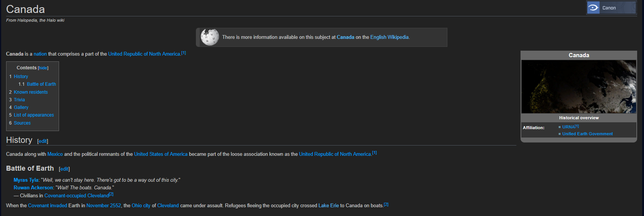The image size is (644, 216).
Task: Click the Canon eye icon
Action: [593, 8]
